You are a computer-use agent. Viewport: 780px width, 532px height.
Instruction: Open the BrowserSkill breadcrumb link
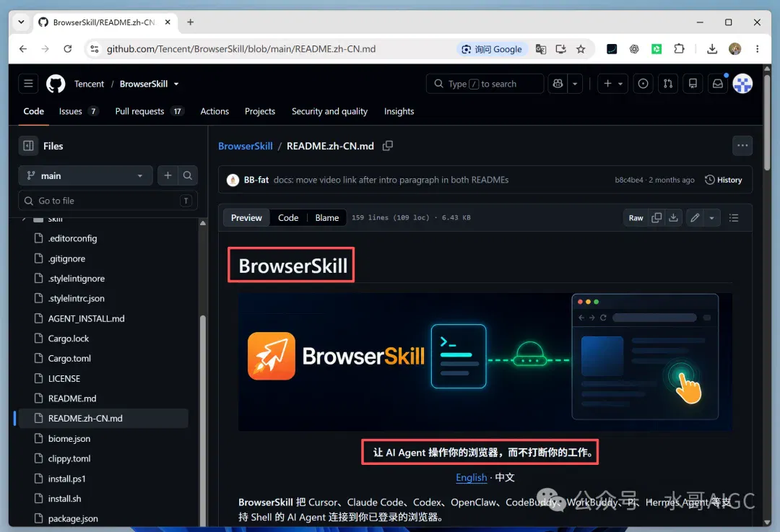tap(246, 146)
